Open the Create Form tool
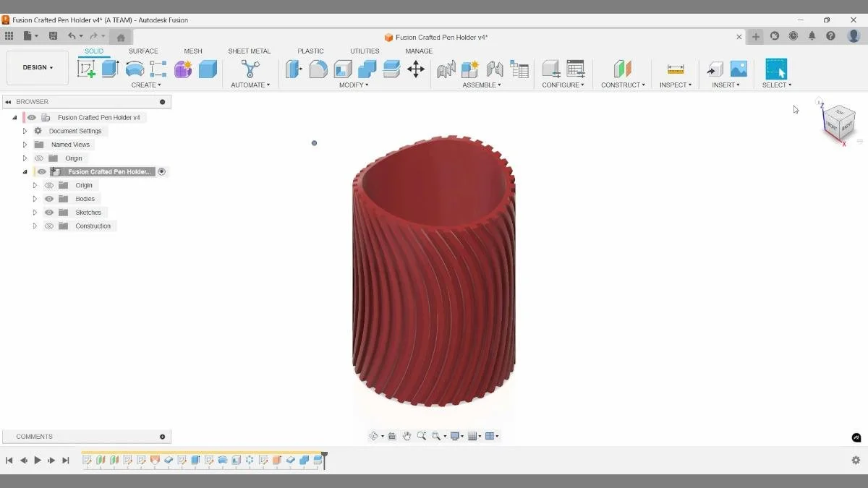 click(182, 69)
